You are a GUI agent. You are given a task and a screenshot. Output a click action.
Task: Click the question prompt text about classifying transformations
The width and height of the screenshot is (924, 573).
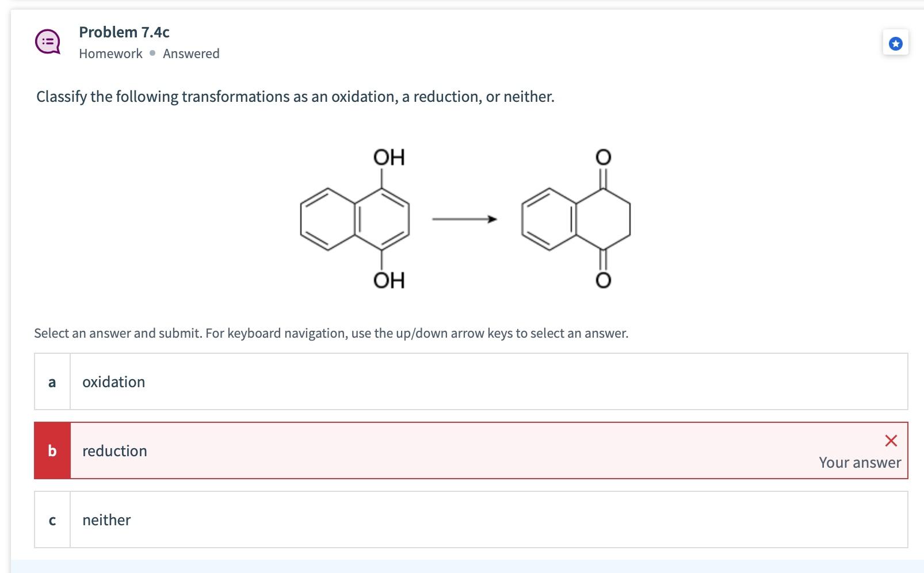click(x=295, y=97)
